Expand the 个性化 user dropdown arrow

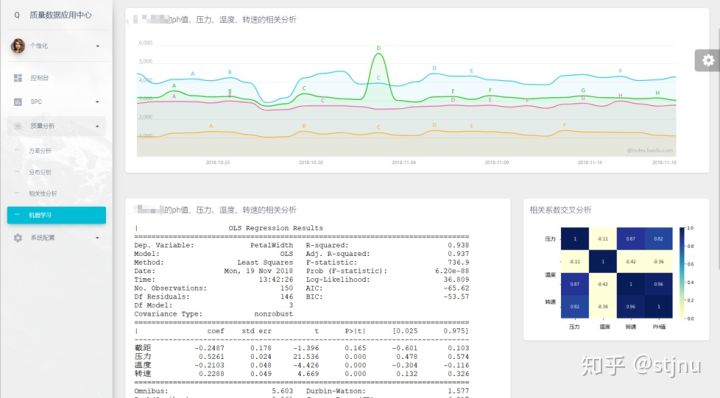coord(97,46)
